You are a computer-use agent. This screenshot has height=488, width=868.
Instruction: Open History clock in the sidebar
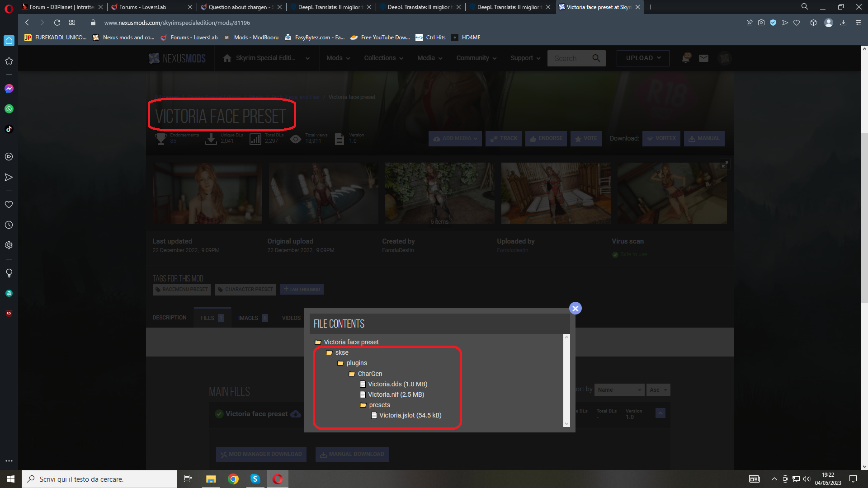pyautogui.click(x=9, y=225)
